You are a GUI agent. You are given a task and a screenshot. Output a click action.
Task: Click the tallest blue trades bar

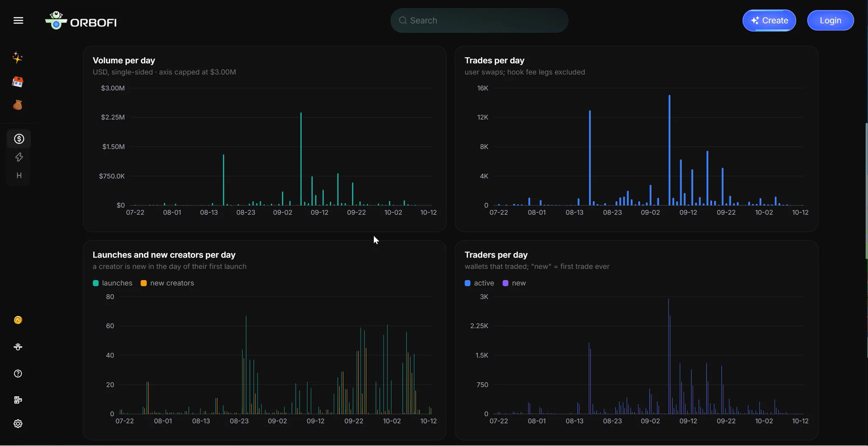pyautogui.click(x=669, y=150)
